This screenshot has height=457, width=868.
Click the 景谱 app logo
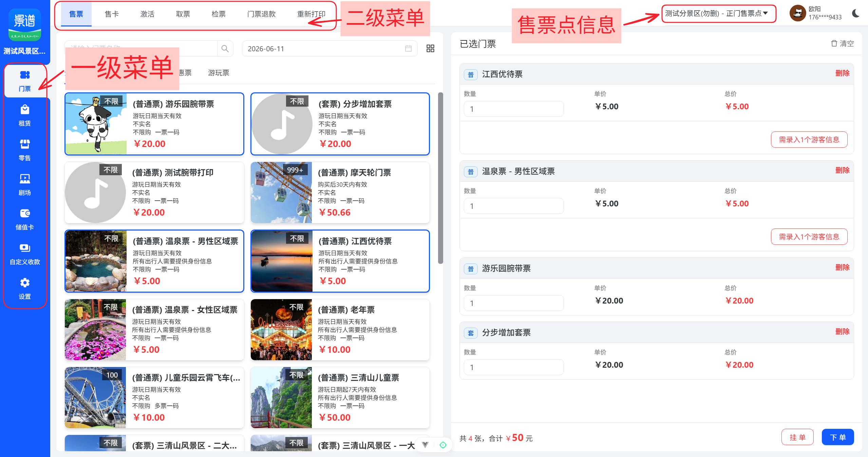[25, 25]
